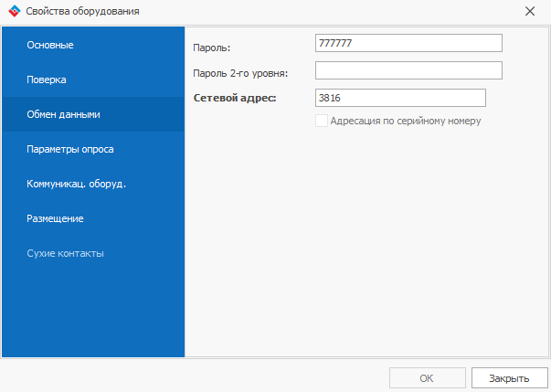The width and height of the screenshot is (551, 392).
Task: Select the Сухие контакты sidebar item
Action: point(66,253)
